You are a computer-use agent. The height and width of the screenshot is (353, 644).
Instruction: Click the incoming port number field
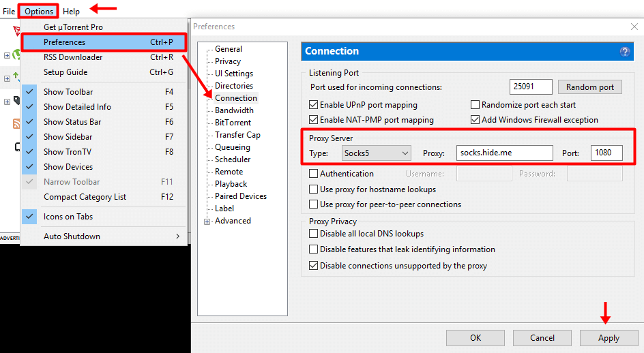(531, 87)
